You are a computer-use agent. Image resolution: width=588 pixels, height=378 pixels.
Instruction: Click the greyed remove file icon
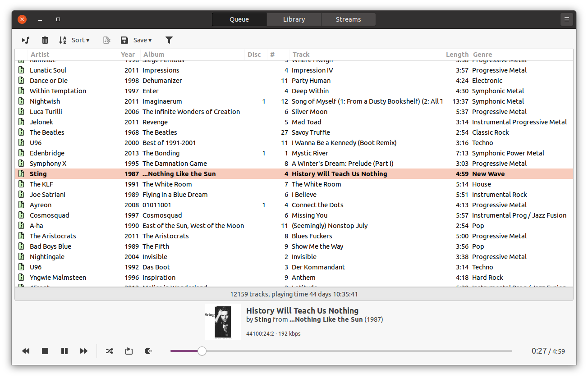coord(107,40)
